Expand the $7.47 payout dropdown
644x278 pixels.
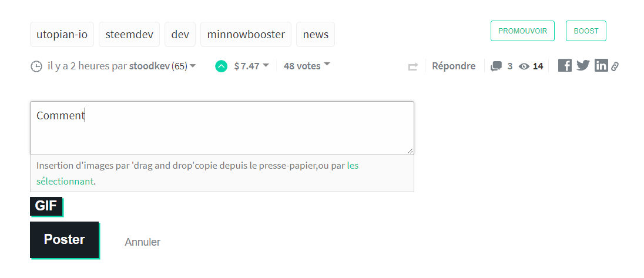[x=266, y=65]
